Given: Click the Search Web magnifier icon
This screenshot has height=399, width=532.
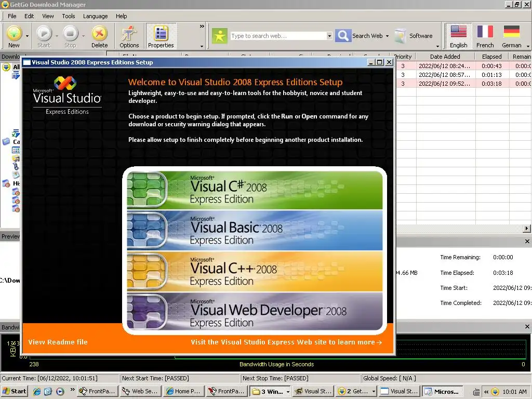Looking at the screenshot, I should pos(343,36).
